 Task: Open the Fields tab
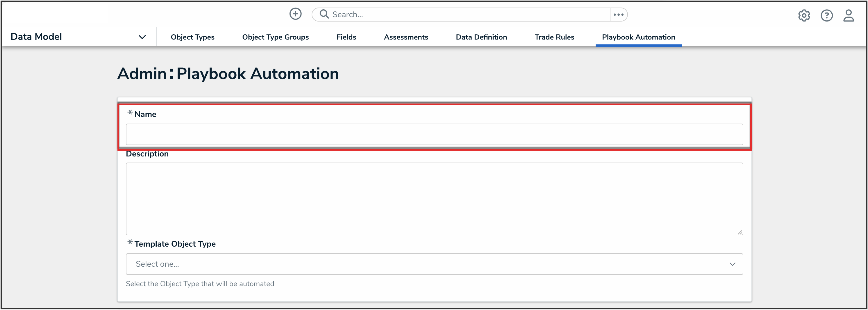[346, 37]
